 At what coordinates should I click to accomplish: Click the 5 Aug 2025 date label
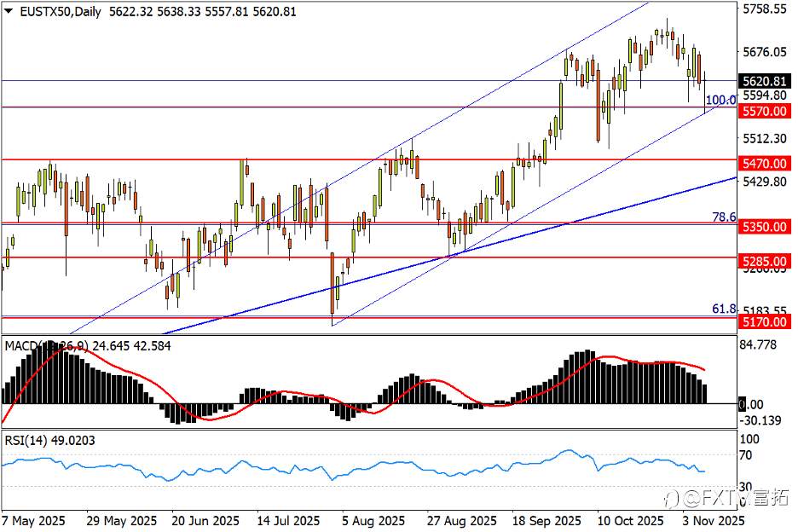click(x=373, y=521)
